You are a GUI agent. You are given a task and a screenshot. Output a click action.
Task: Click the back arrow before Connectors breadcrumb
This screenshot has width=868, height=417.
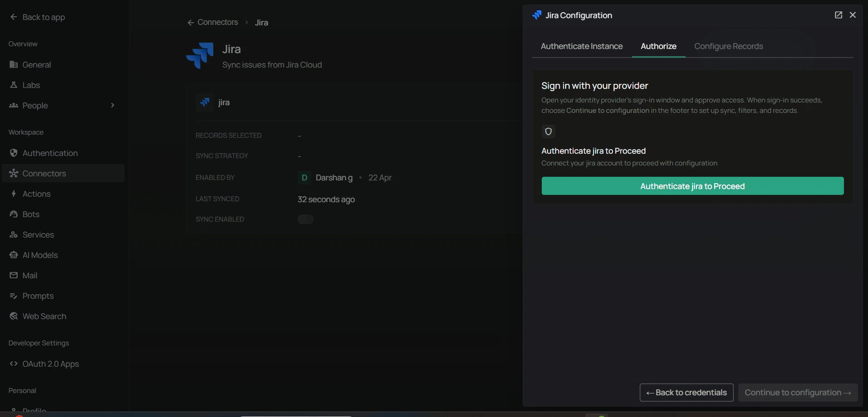click(x=191, y=23)
